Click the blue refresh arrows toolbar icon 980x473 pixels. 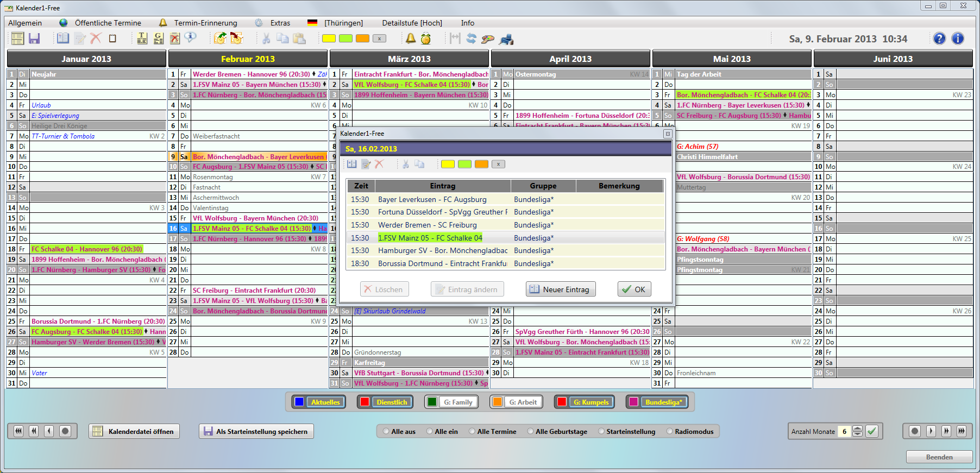471,39
